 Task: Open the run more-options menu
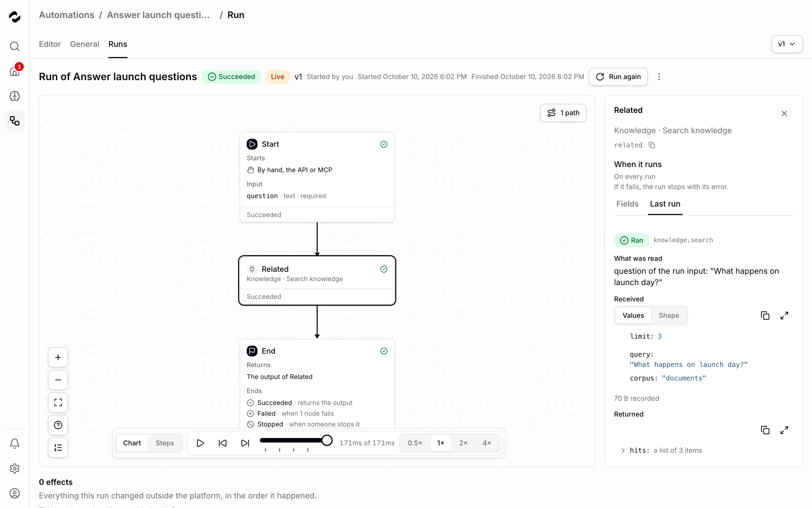pos(659,77)
